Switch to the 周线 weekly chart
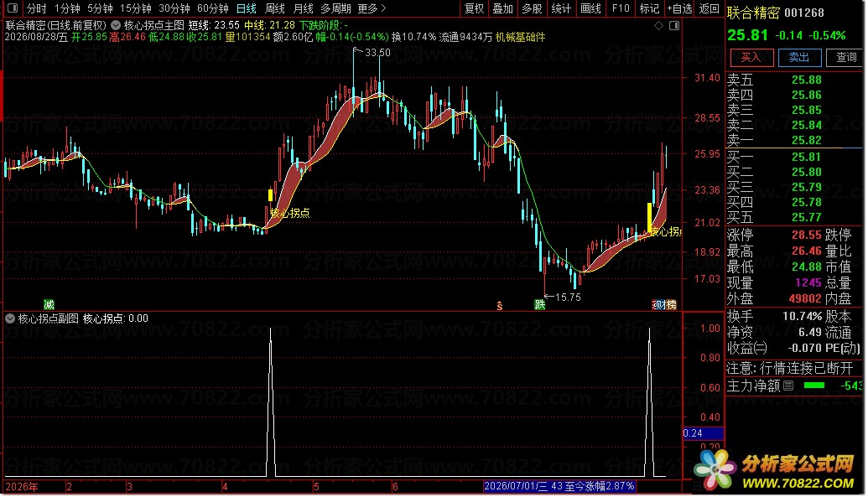The height and width of the screenshot is (497, 868). [x=274, y=8]
